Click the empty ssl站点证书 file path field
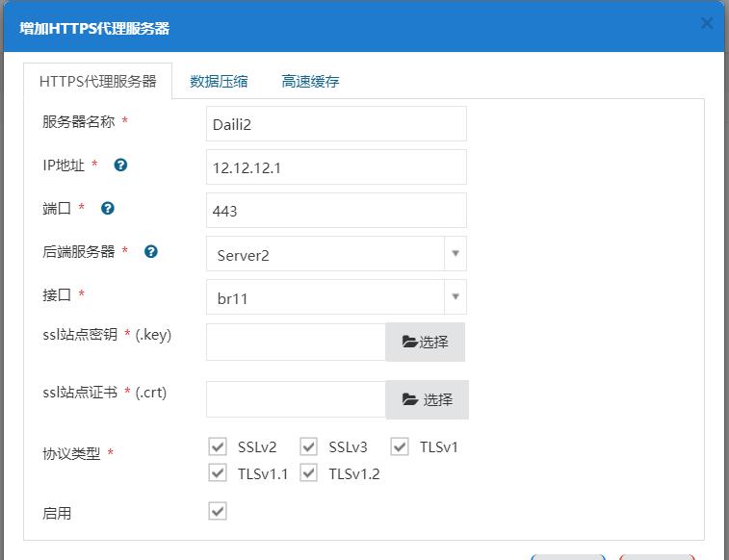 [297, 399]
